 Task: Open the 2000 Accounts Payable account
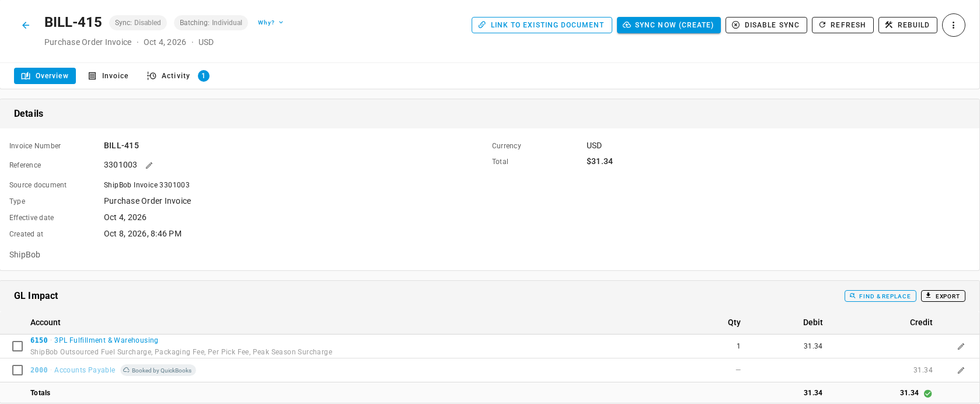point(73,370)
